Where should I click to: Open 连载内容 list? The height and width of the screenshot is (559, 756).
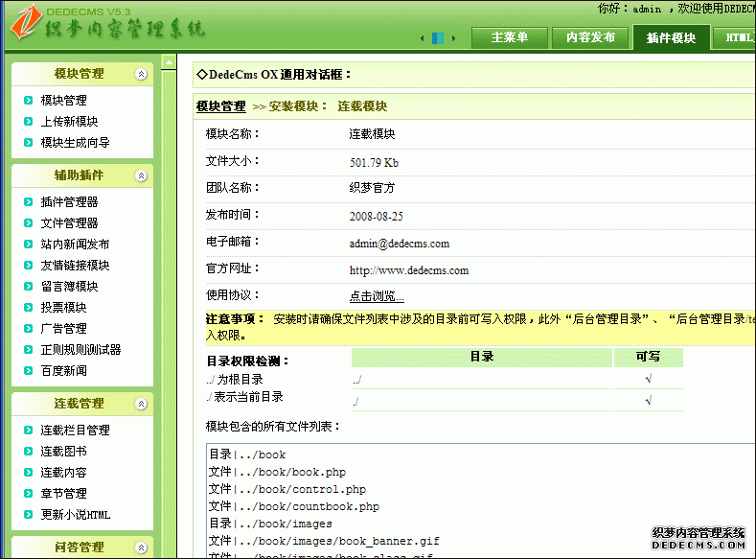click(64, 473)
